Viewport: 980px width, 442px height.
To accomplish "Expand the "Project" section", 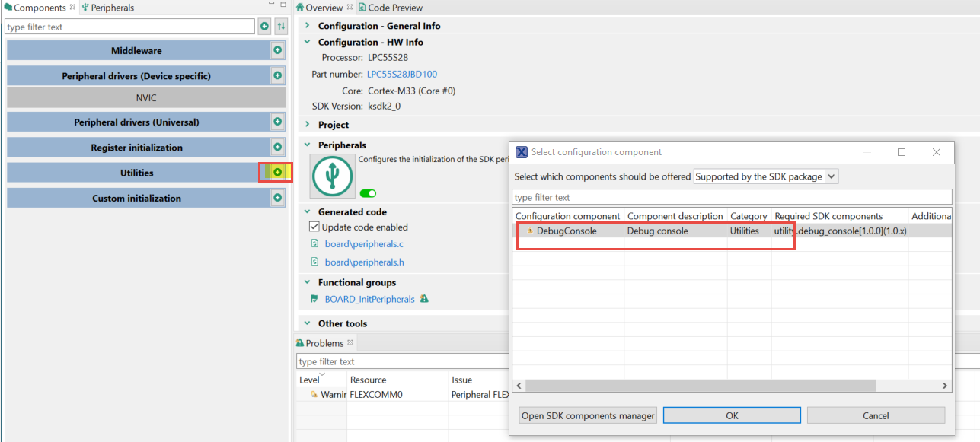I will click(x=307, y=124).
